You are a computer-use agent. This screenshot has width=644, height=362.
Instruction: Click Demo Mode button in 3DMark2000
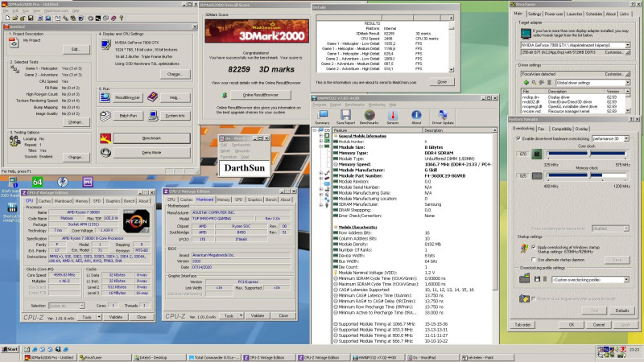(151, 152)
